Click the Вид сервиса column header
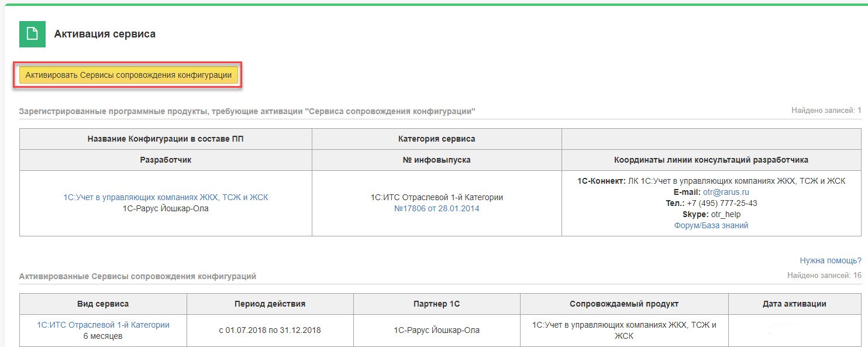This screenshot has height=347, width=868. point(103,304)
